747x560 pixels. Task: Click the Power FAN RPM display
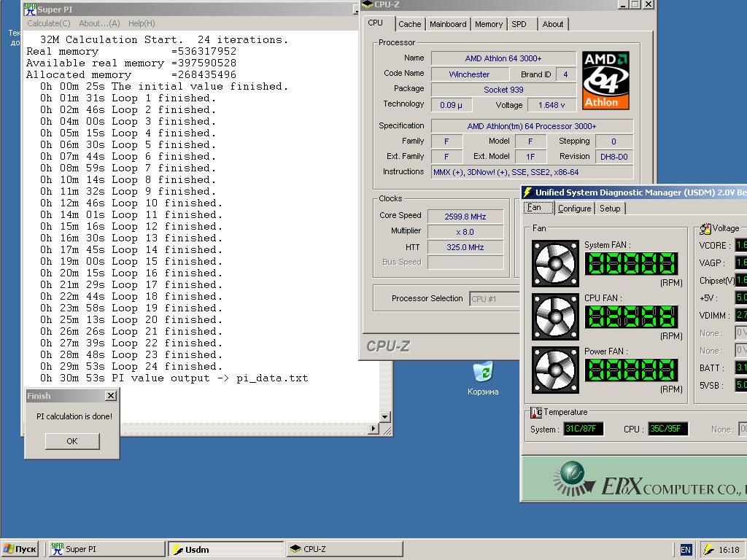pyautogui.click(x=631, y=370)
